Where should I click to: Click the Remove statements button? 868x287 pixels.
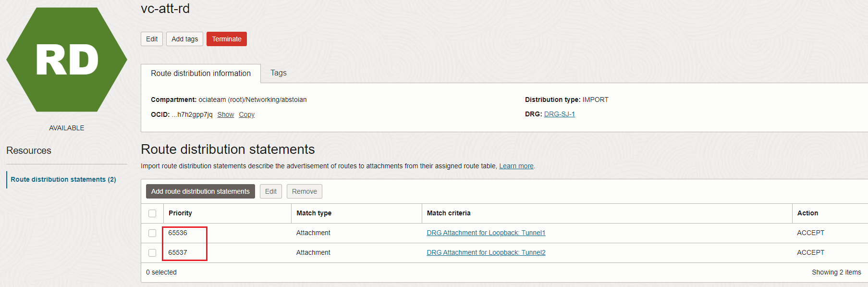[x=304, y=191]
